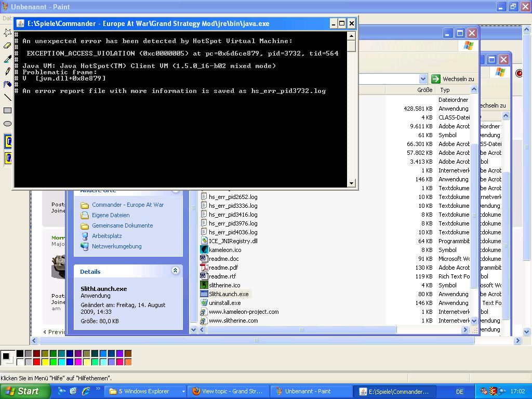
Task: Choose the transparent selection option in Paint
Action: [8, 158]
